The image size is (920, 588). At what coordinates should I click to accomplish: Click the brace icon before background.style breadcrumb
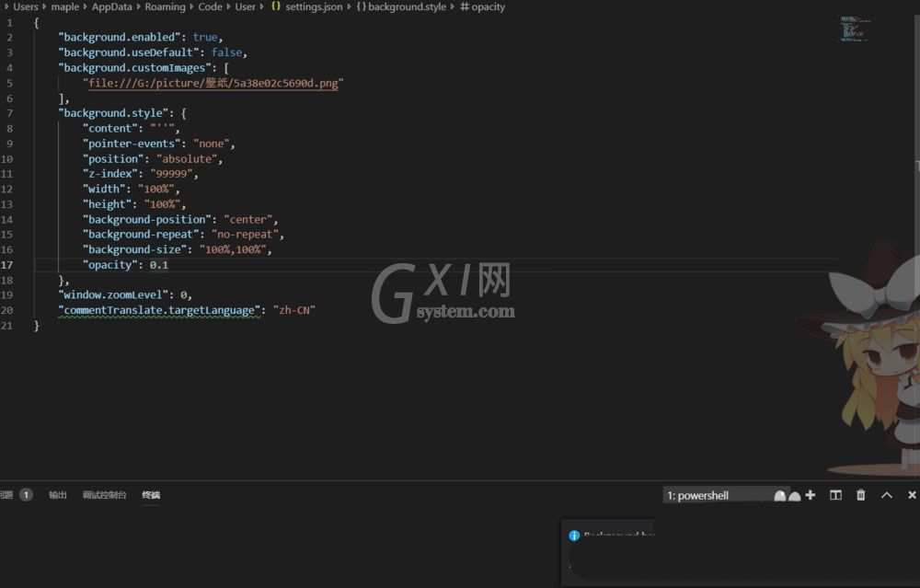tap(362, 6)
